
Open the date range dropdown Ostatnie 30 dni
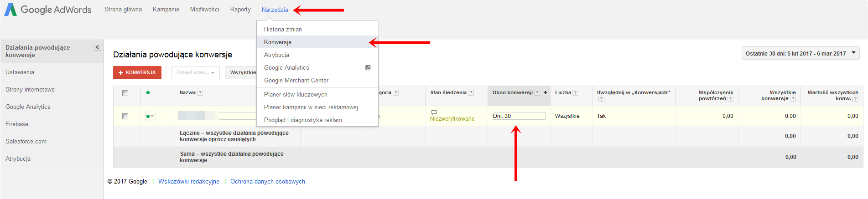pyautogui.click(x=800, y=53)
